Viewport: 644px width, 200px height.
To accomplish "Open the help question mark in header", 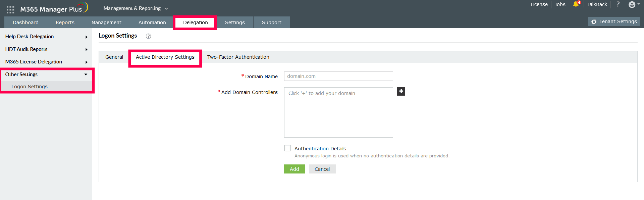I will 618,4.
